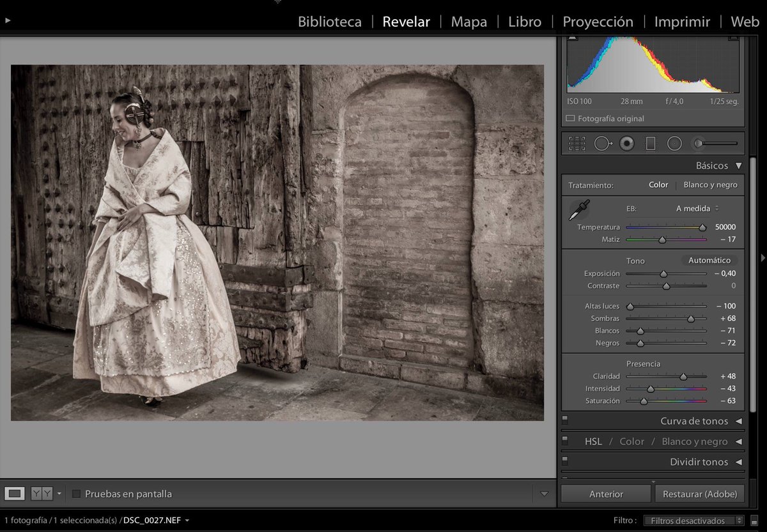Switch to the Biblioteca module
This screenshot has width=767, height=532.
(x=329, y=21)
